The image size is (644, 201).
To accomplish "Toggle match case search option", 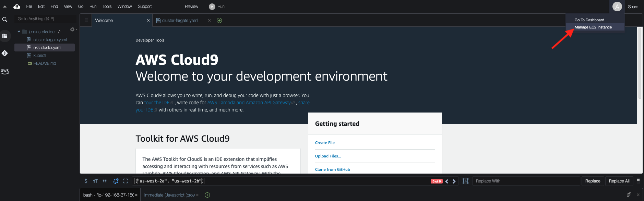I will [x=95, y=181].
